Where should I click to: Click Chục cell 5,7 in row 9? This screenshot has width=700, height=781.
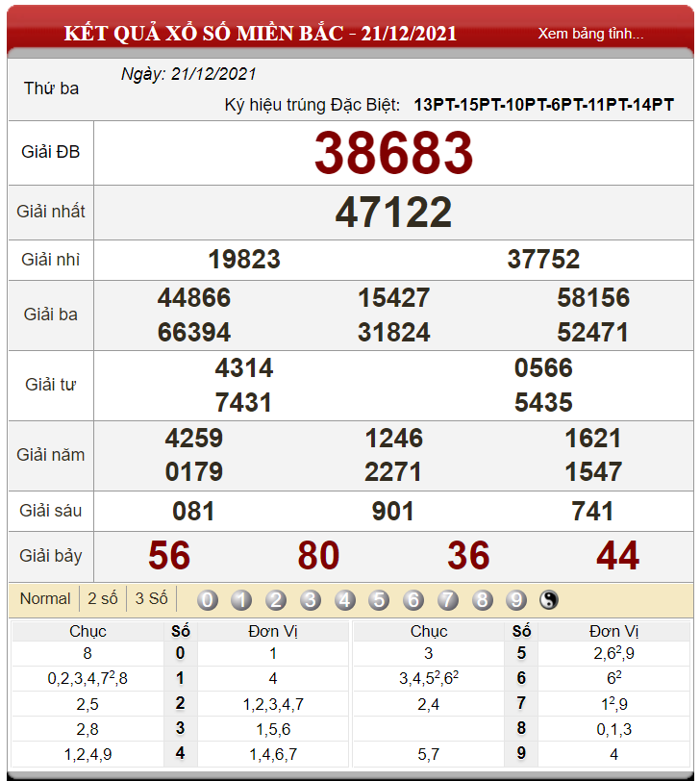coord(428,754)
